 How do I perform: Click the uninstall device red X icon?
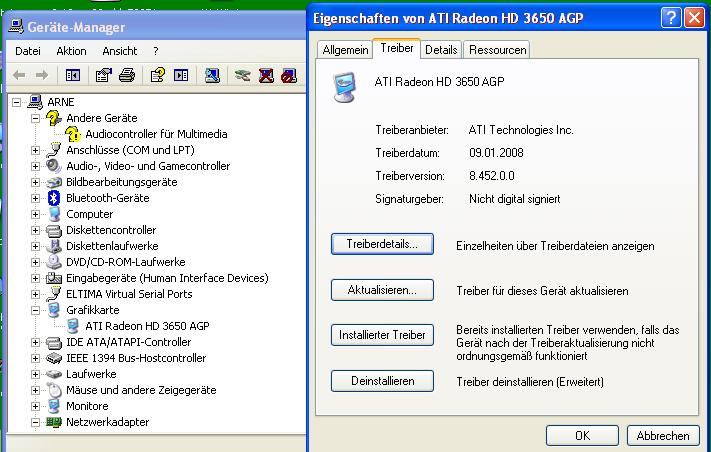coord(266,75)
